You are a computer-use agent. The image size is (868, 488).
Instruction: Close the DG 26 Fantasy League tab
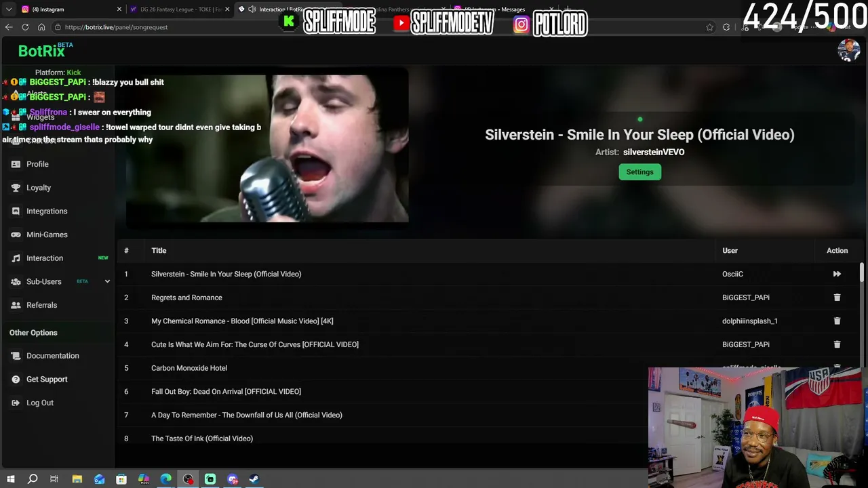pos(227,9)
